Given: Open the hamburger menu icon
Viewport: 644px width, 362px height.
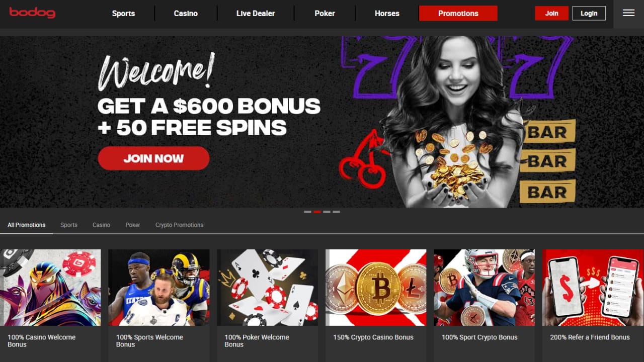Looking at the screenshot, I should (628, 13).
